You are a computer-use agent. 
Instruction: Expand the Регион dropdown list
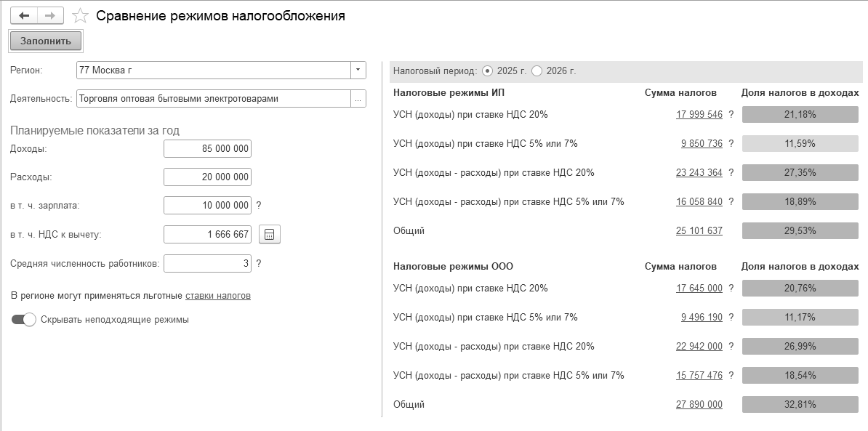coord(358,71)
